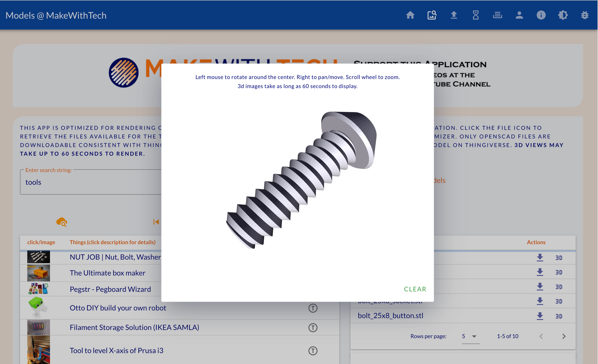This screenshot has height=364, width=598.
Task: Jump to first page of results
Action: click(x=156, y=222)
